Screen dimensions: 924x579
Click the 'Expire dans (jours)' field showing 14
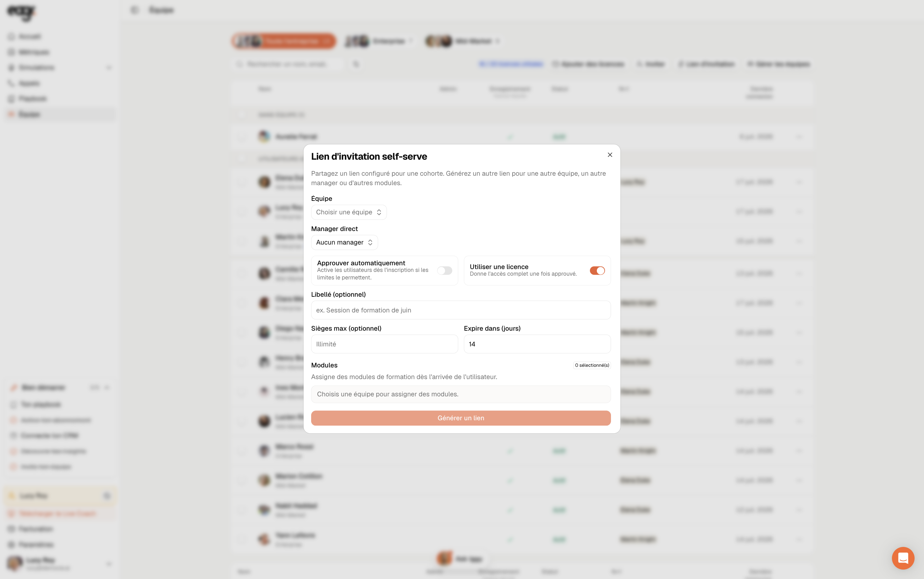[537, 344]
